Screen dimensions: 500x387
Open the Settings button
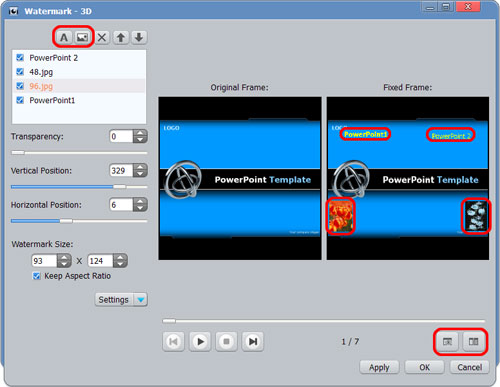point(114,300)
